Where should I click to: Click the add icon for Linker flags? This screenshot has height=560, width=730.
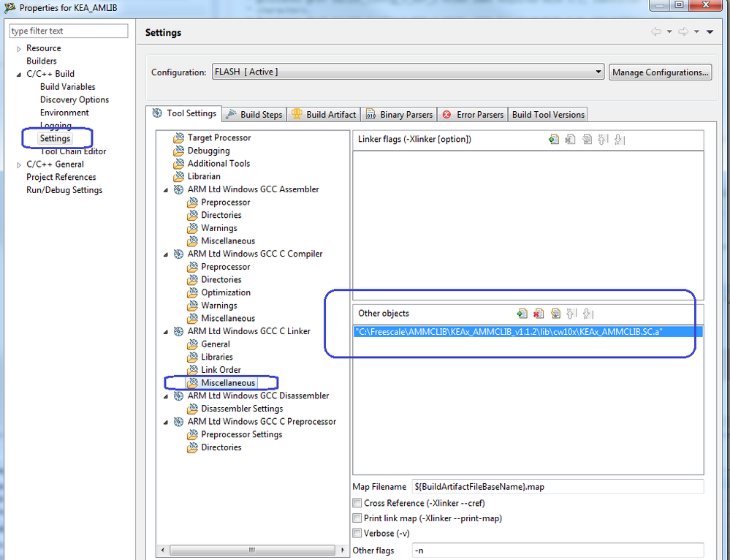[x=554, y=140]
